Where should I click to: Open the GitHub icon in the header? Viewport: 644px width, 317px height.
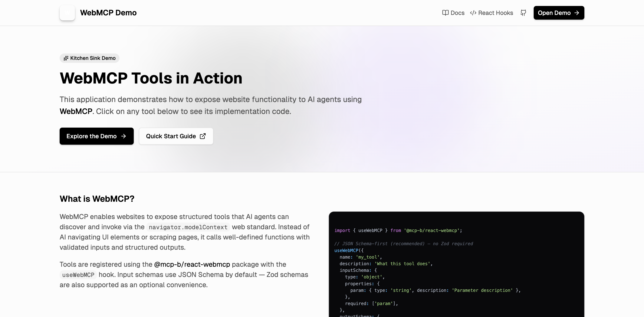(x=523, y=13)
